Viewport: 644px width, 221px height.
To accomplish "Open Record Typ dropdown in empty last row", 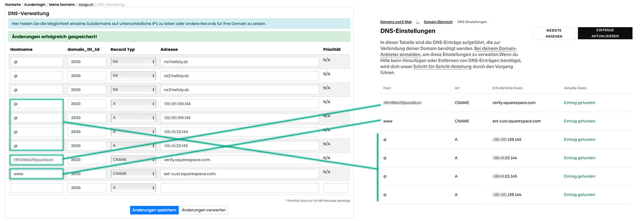I will (x=133, y=188).
